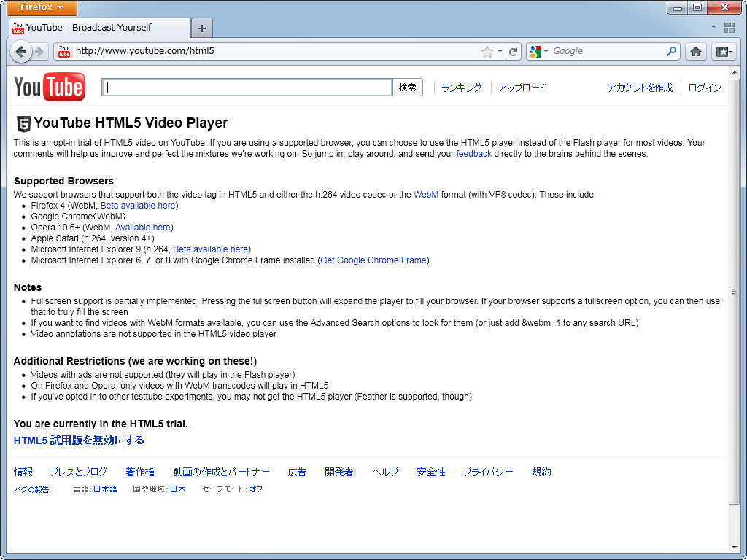This screenshot has height=560, width=747.
Task: Reload the page with the refresh icon
Action: (x=514, y=51)
